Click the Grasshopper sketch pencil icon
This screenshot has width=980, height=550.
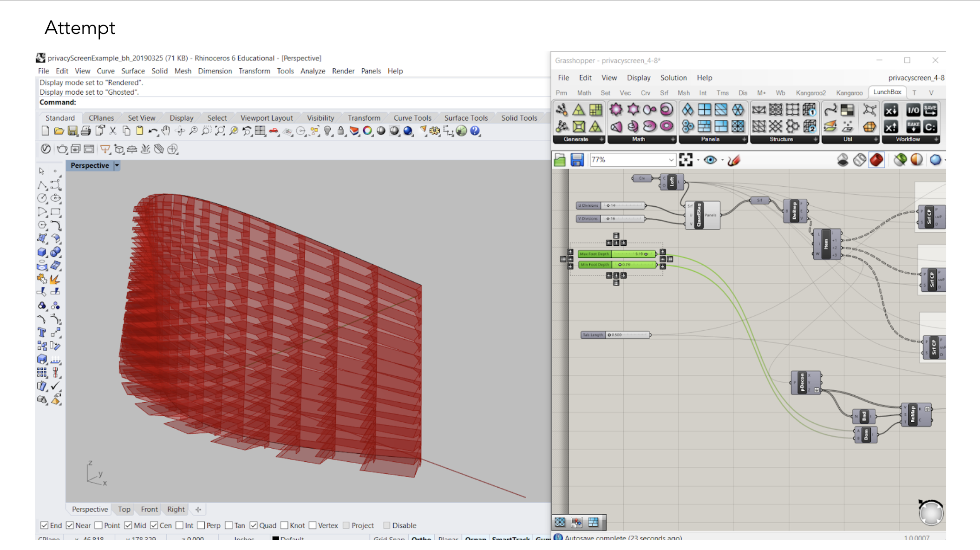[734, 160]
